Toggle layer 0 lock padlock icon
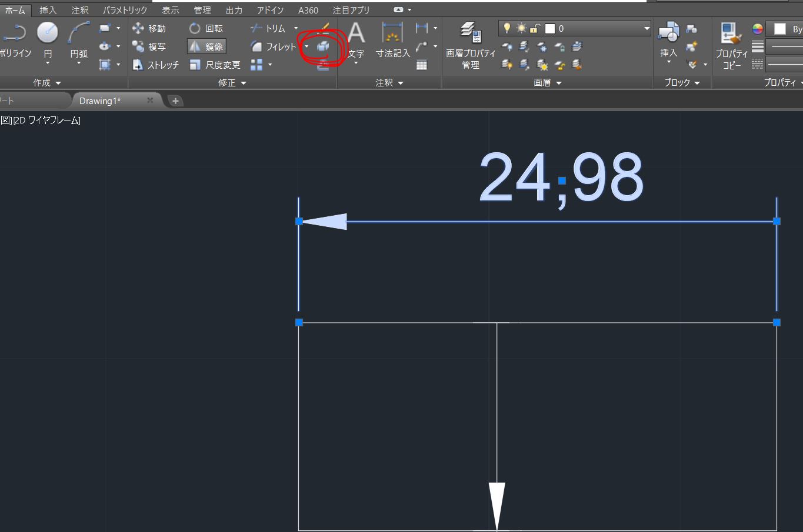The height and width of the screenshot is (532, 803). [x=535, y=28]
